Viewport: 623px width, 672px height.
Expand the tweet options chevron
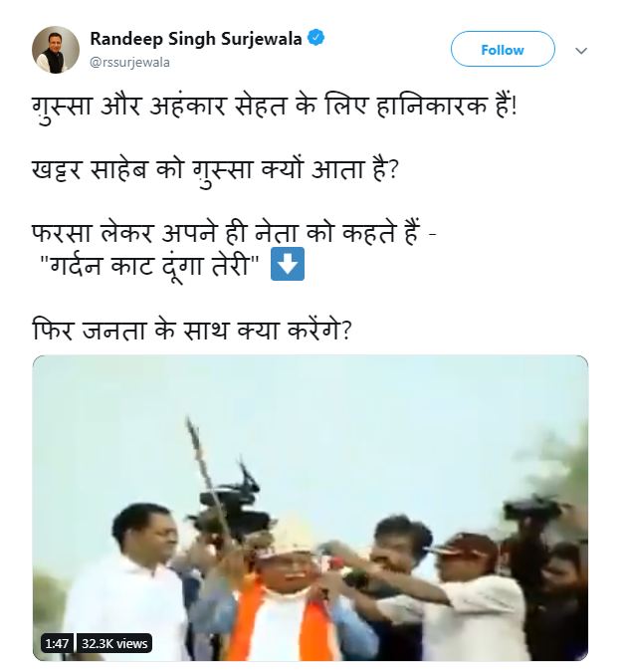tap(582, 50)
